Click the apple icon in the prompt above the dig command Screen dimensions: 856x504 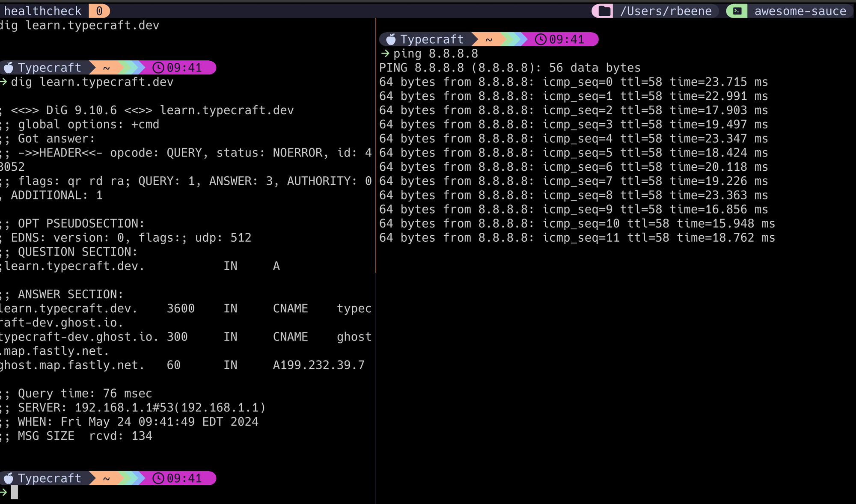pos(8,68)
